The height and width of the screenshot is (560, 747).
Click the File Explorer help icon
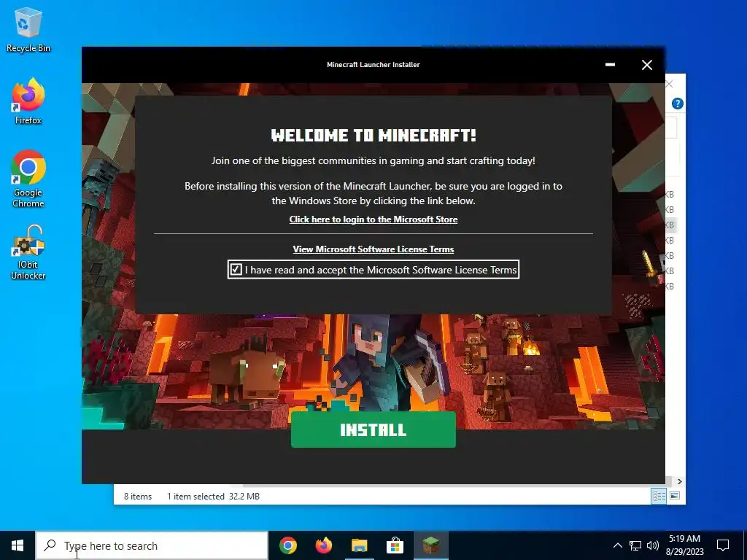[x=678, y=104]
